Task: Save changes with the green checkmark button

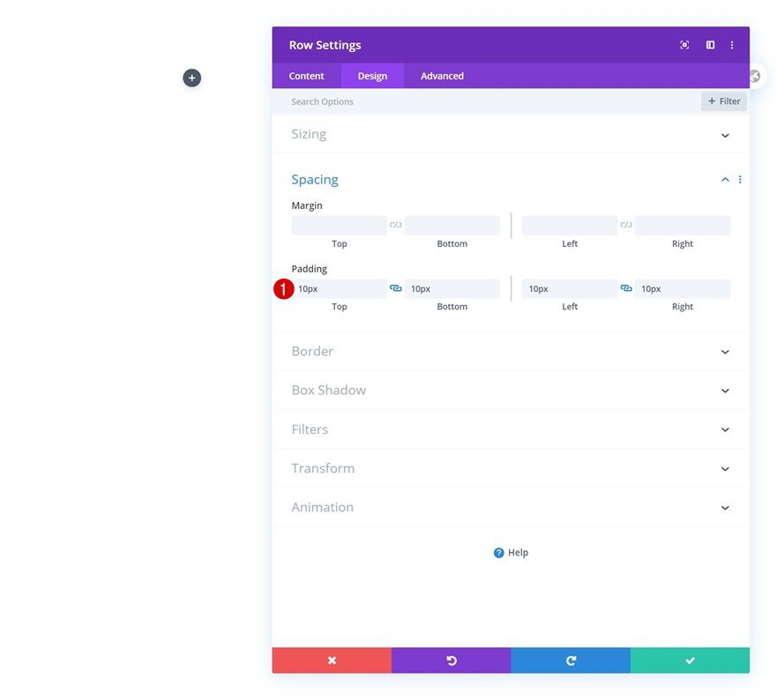Action: tap(690, 659)
